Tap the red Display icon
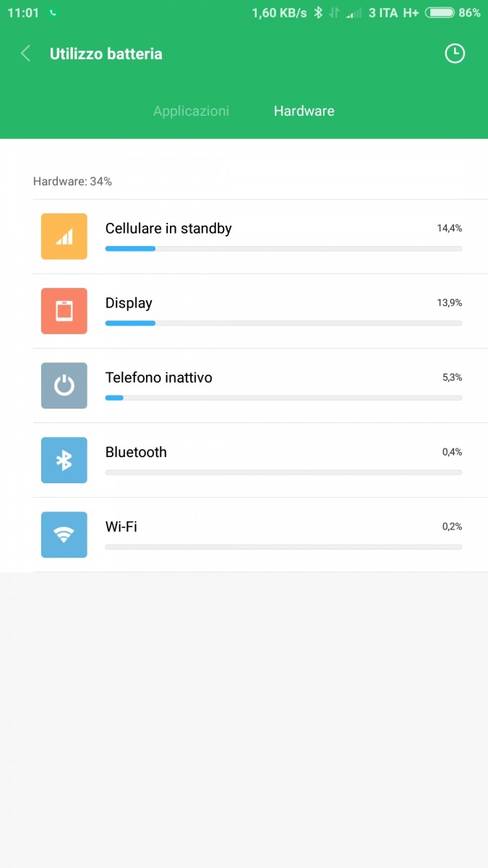This screenshot has width=488, height=868. [x=64, y=311]
